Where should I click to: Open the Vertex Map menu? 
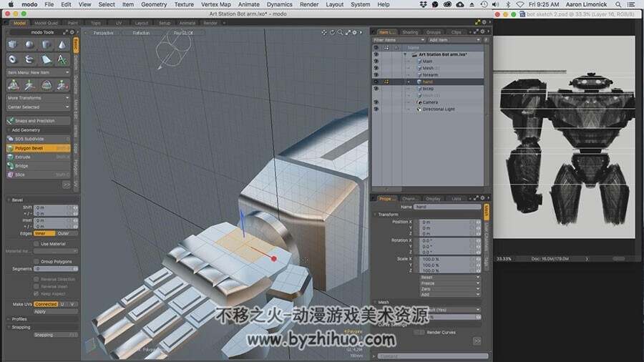(216, 4)
